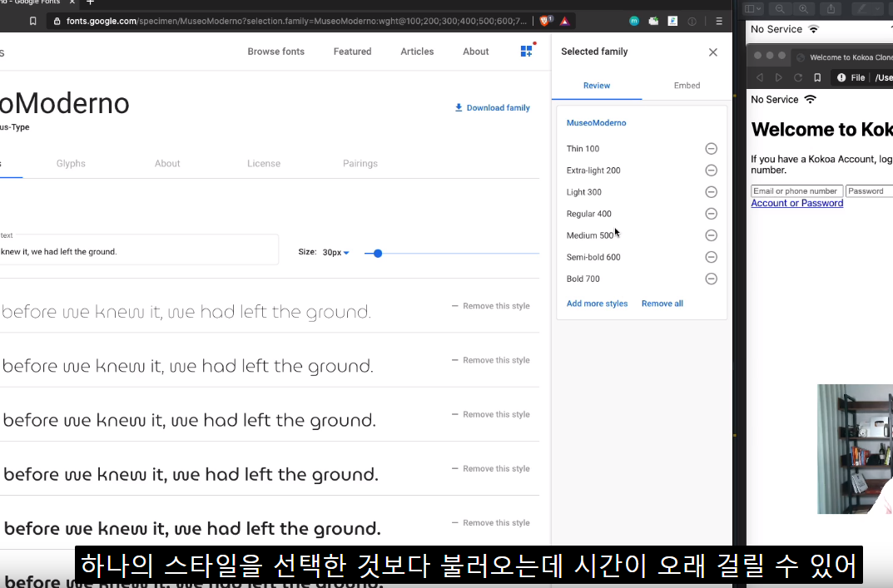Click the Download family button

(492, 107)
